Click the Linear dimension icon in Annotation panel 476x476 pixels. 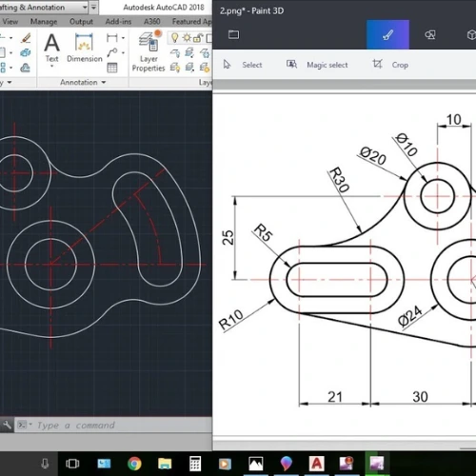[112, 38]
